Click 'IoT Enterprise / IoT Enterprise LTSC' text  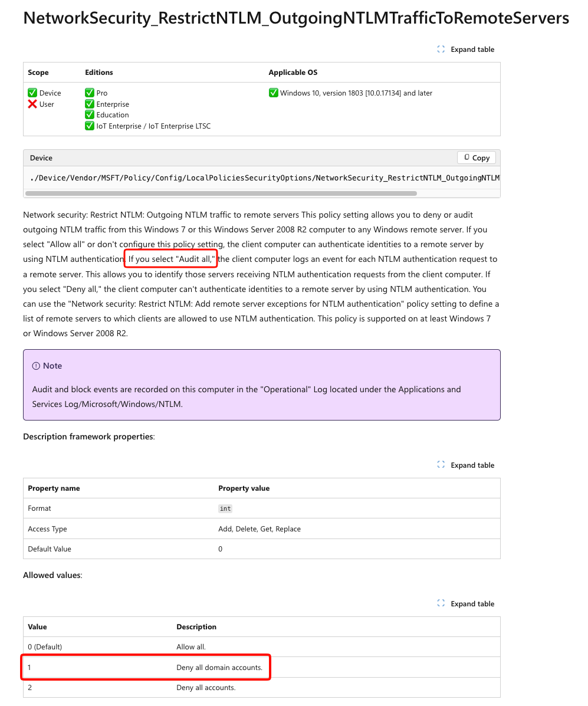tap(153, 126)
